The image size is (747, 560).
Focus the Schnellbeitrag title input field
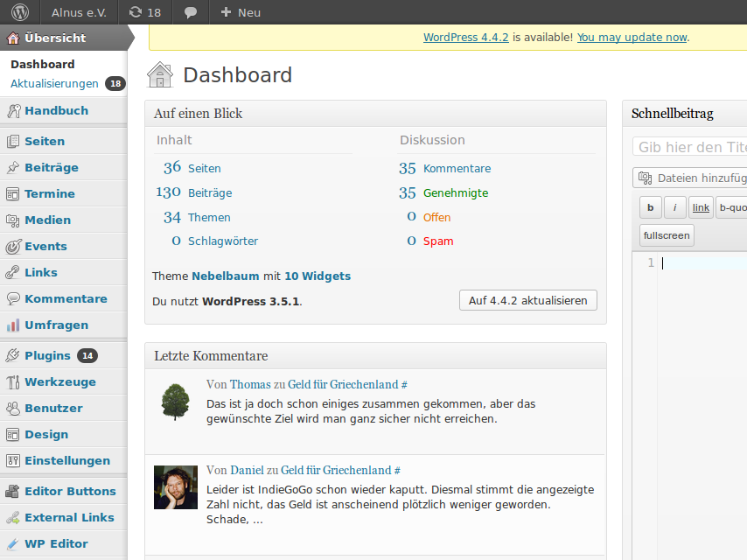[x=690, y=147]
